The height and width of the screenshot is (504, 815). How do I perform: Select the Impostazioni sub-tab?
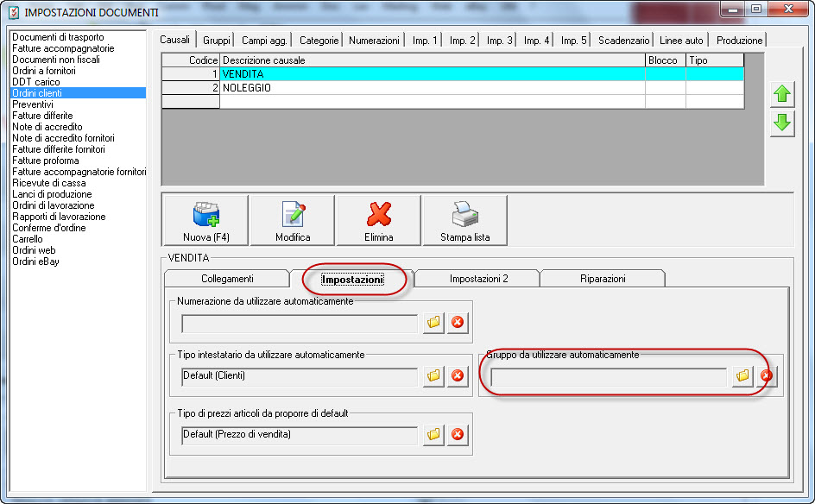pyautogui.click(x=352, y=279)
